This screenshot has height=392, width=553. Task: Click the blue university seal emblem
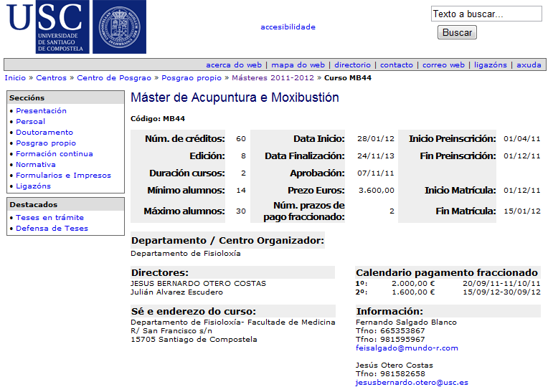(x=119, y=27)
